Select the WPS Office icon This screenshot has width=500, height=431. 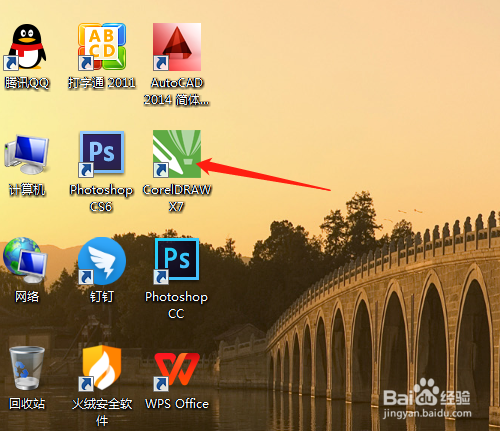coord(177,371)
